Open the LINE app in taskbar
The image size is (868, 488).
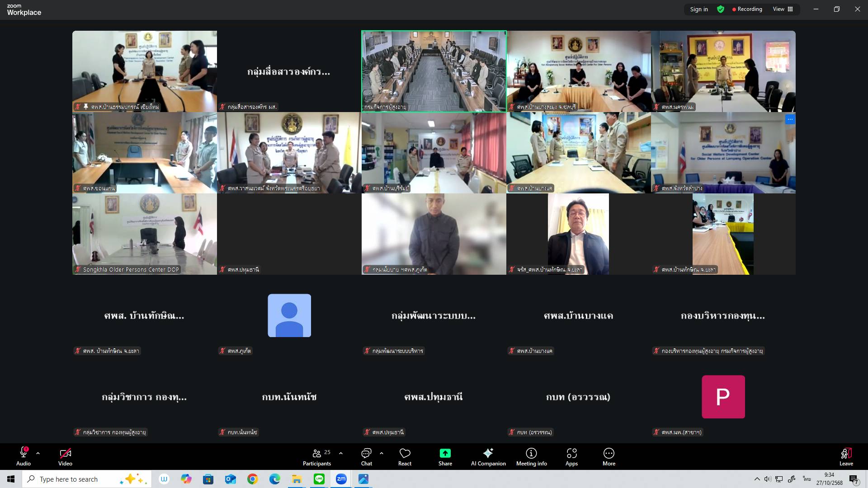pyautogui.click(x=319, y=479)
